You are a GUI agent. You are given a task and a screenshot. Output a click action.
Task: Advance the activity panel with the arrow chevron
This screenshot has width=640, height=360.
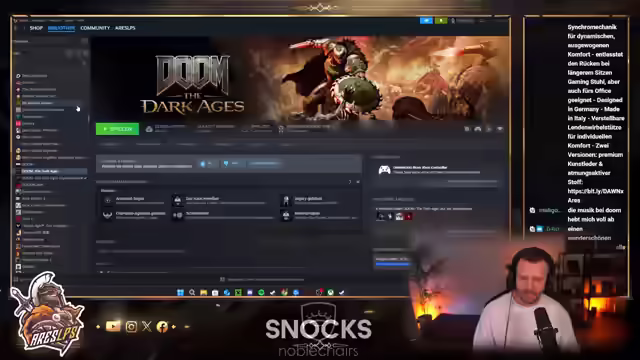[350, 182]
